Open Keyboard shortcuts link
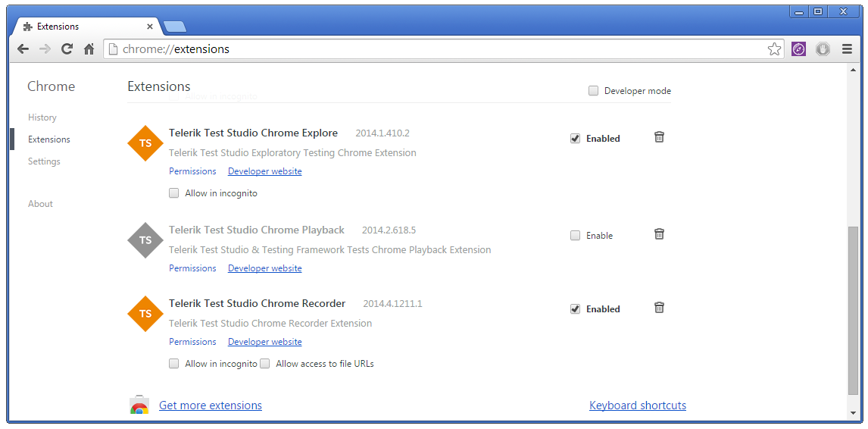This screenshot has width=868, height=429. 638,406
